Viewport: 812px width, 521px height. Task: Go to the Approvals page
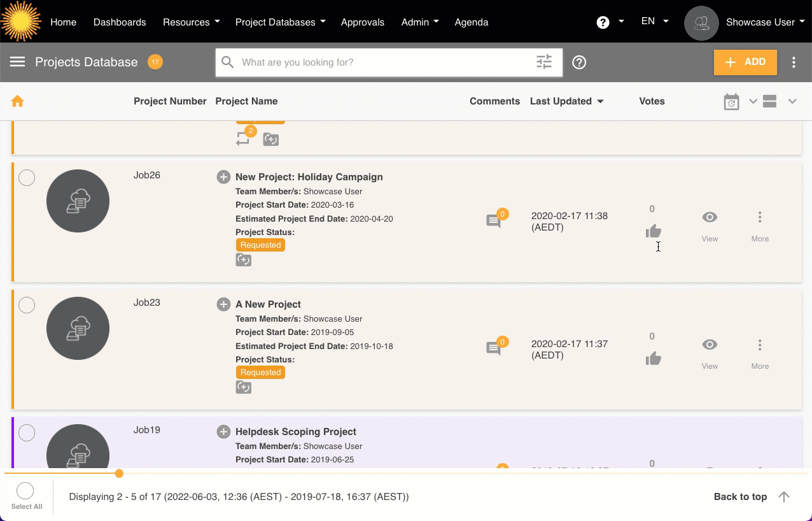[362, 22]
